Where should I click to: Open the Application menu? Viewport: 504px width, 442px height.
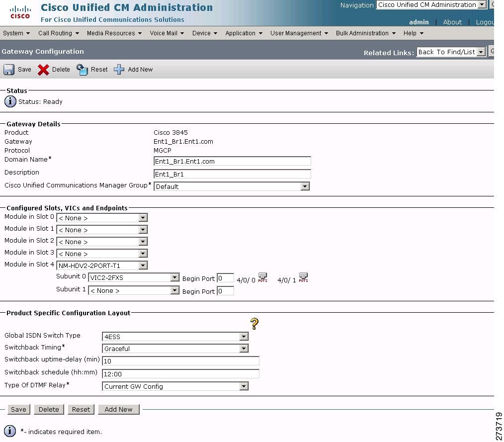[244, 33]
